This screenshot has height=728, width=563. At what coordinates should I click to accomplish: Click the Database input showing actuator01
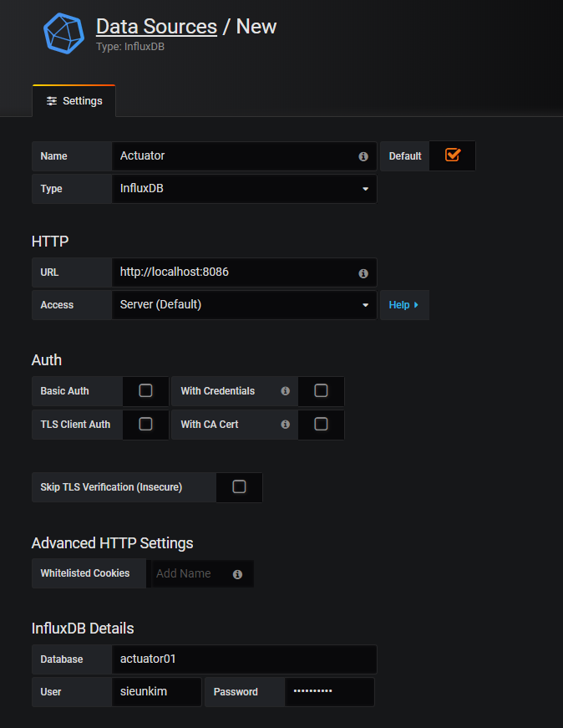click(244, 659)
